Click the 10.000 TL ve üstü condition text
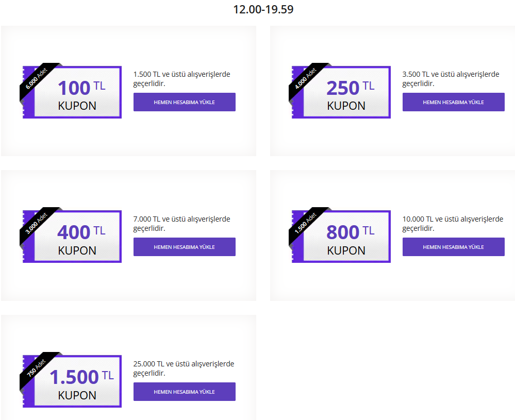Viewport: 515px width, 420px height. tap(453, 224)
